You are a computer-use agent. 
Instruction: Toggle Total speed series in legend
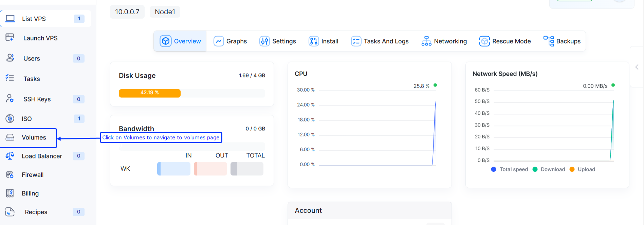510,169
